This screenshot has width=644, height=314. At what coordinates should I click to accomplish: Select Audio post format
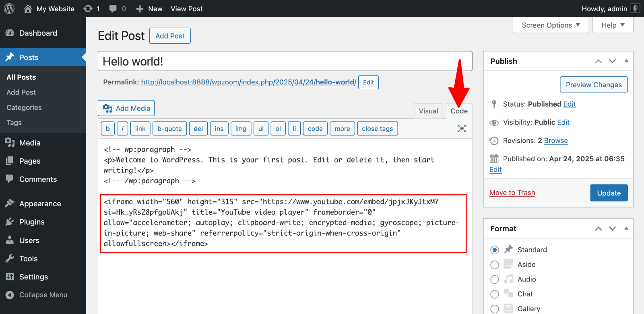tap(495, 279)
